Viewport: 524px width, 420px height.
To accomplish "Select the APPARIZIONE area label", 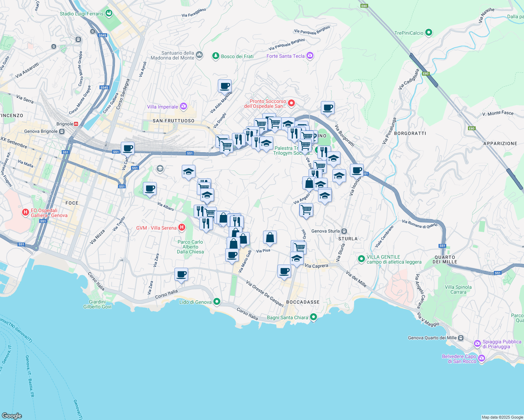I will (x=500, y=143).
